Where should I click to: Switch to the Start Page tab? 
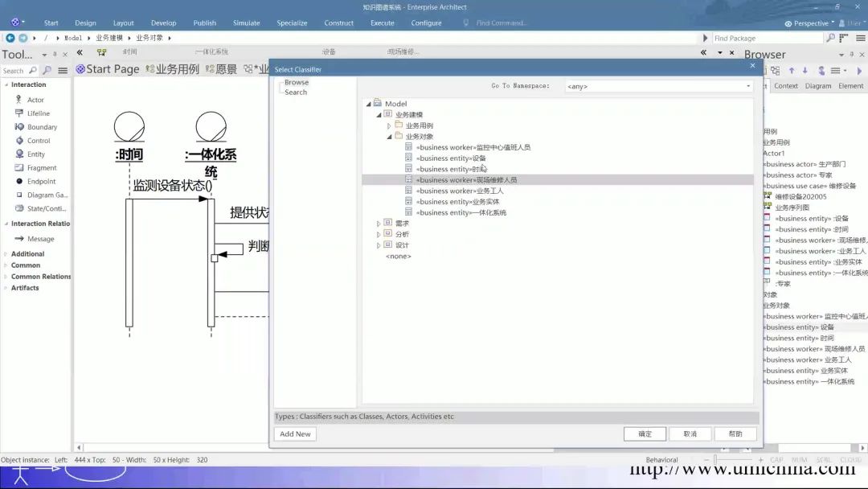point(108,69)
